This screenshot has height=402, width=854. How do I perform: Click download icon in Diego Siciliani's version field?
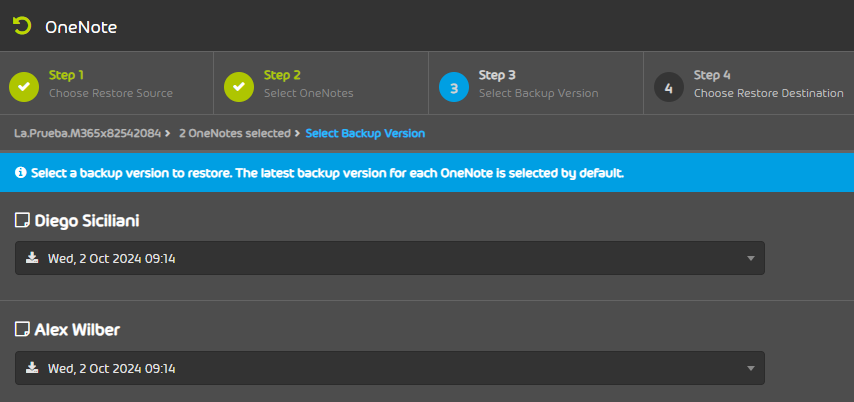(x=32, y=258)
